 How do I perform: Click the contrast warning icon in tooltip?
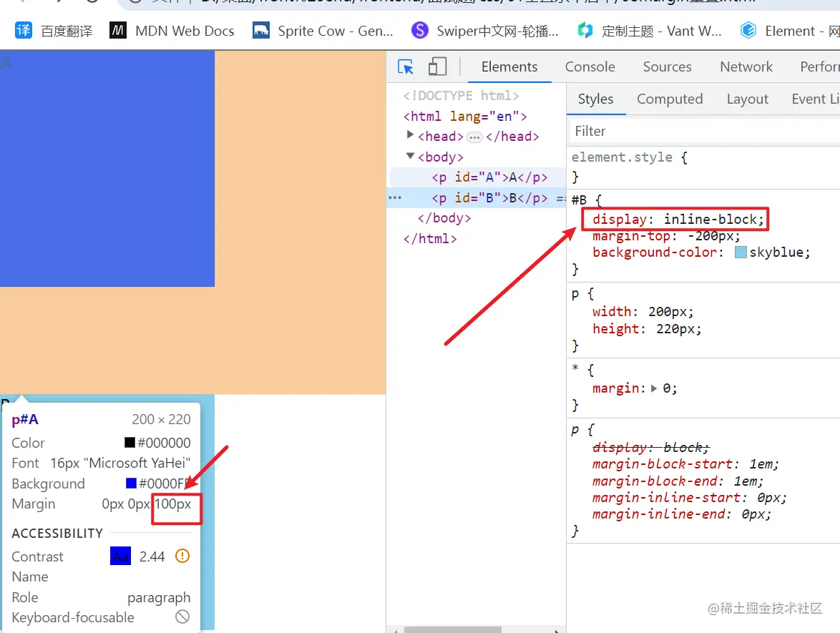point(182,556)
